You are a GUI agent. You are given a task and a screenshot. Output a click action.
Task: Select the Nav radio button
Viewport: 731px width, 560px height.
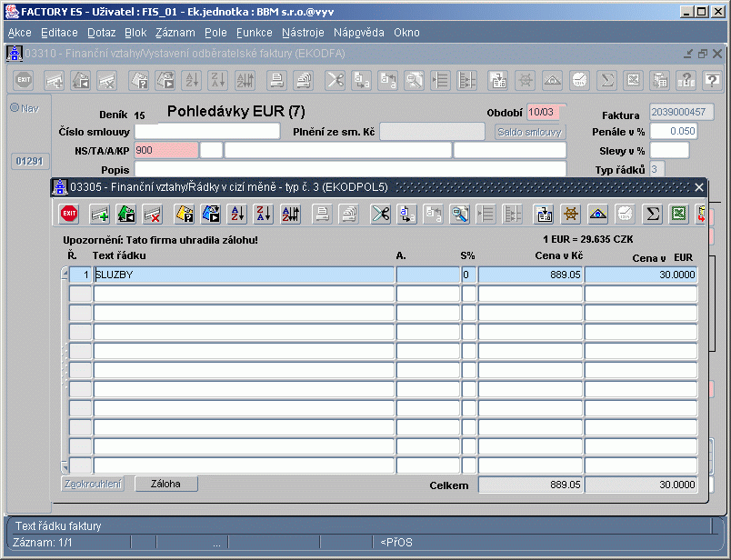pos(15,107)
